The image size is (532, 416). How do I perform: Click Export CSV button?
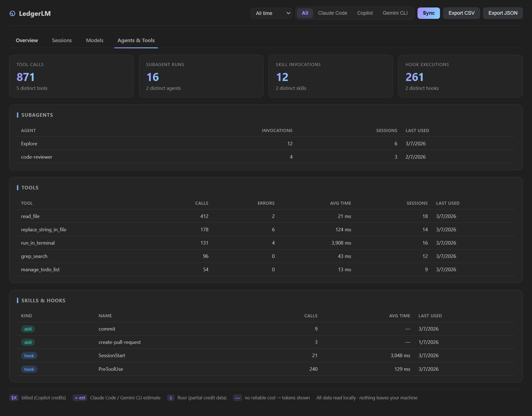coord(461,13)
